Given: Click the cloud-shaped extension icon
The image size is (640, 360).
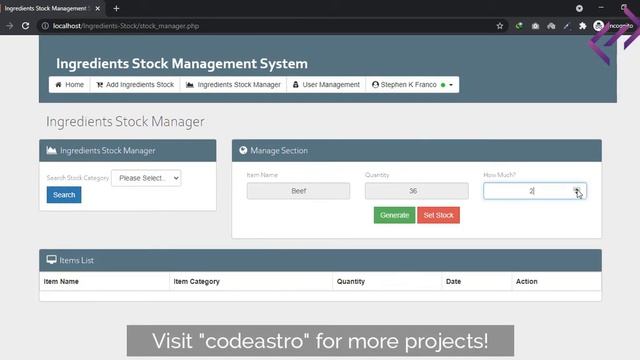Looking at the screenshot, I should [x=551, y=26].
